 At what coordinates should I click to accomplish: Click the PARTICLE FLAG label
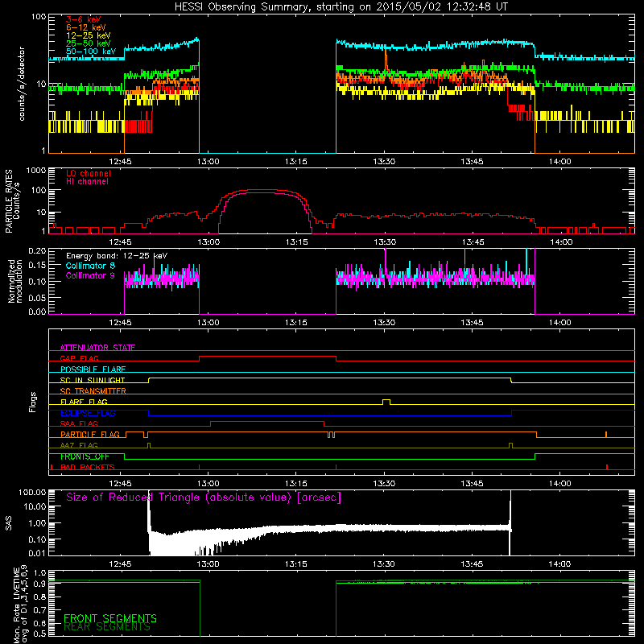(x=90, y=435)
